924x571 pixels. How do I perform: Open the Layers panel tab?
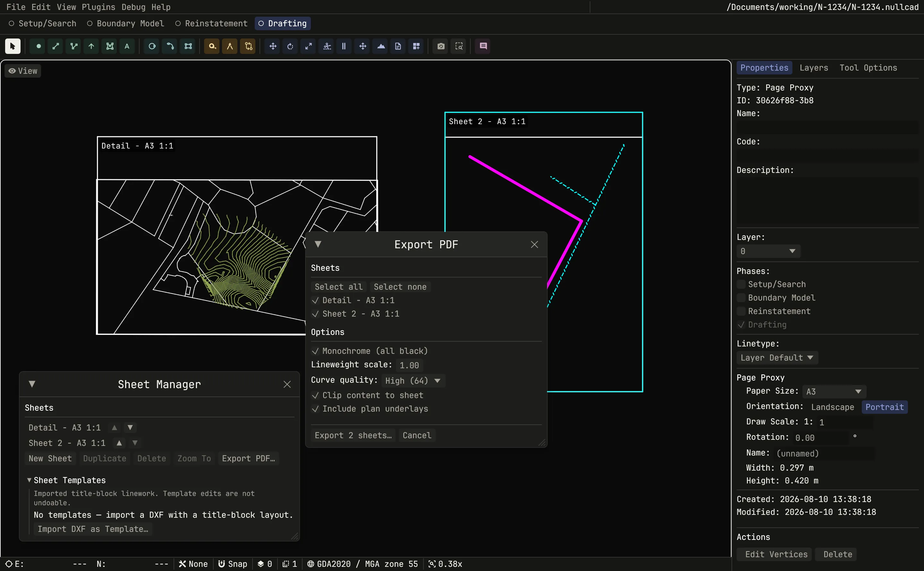[814, 68]
